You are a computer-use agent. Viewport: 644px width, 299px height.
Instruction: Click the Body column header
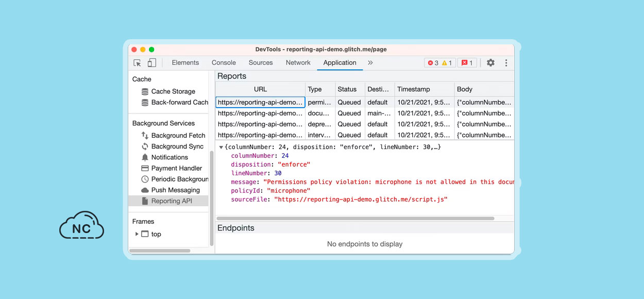coord(484,89)
